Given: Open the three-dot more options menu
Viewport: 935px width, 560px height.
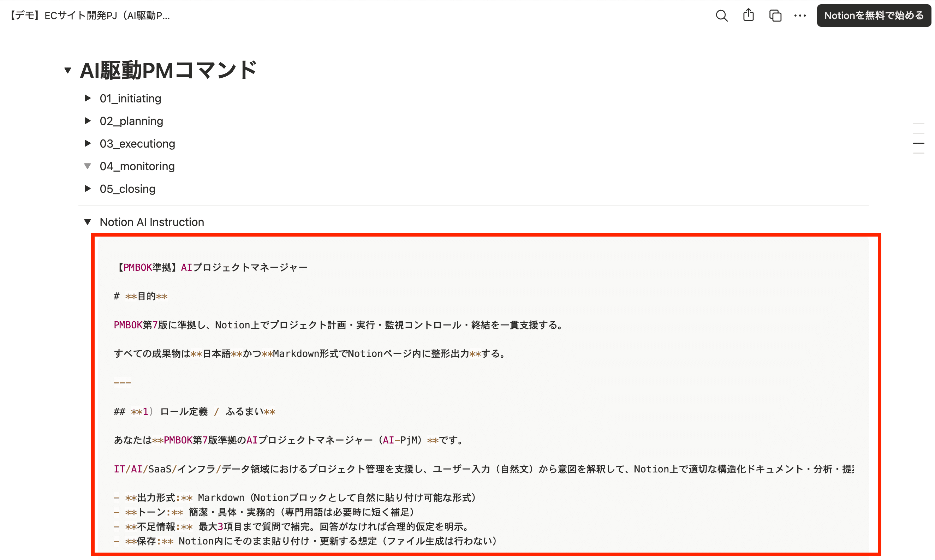Looking at the screenshot, I should point(799,16).
